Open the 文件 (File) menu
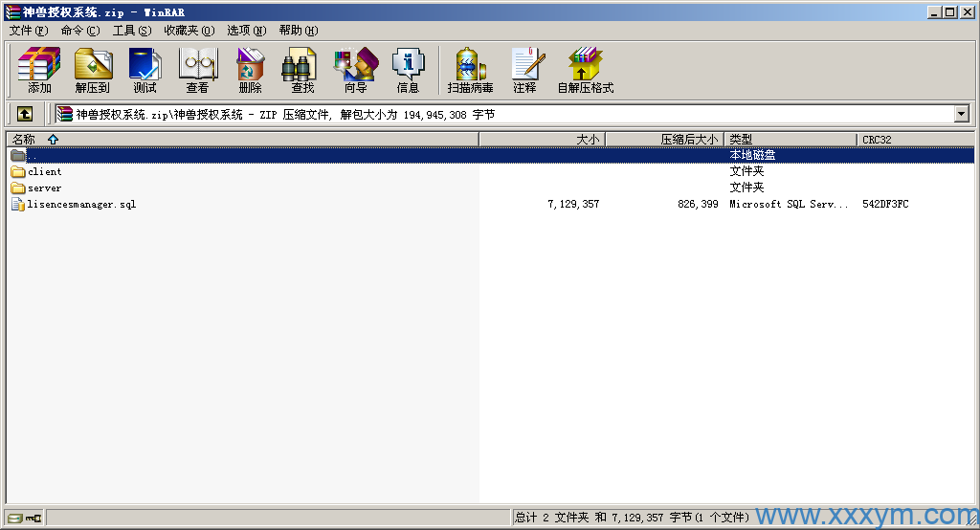Image resolution: width=980 pixels, height=530 pixels. tap(28, 31)
